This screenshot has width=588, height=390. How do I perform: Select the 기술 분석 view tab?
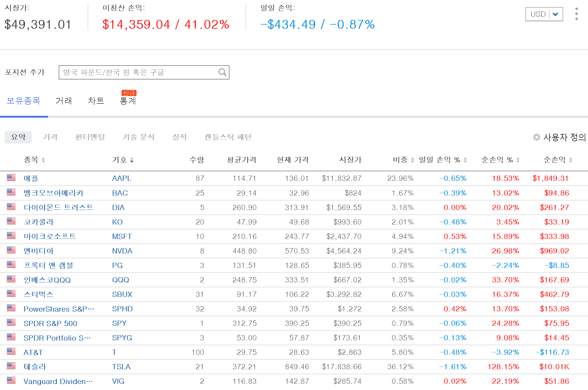(138, 137)
